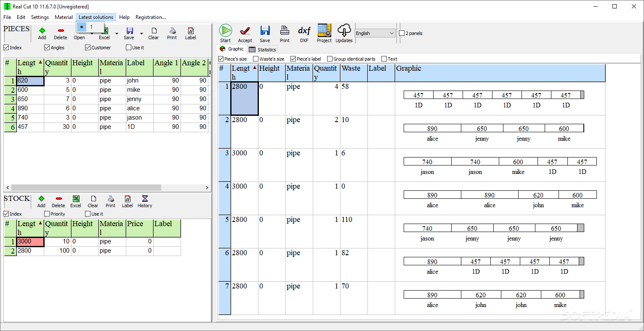
Task: Click the Print icon in the results toolbar
Action: pyautogui.click(x=285, y=30)
